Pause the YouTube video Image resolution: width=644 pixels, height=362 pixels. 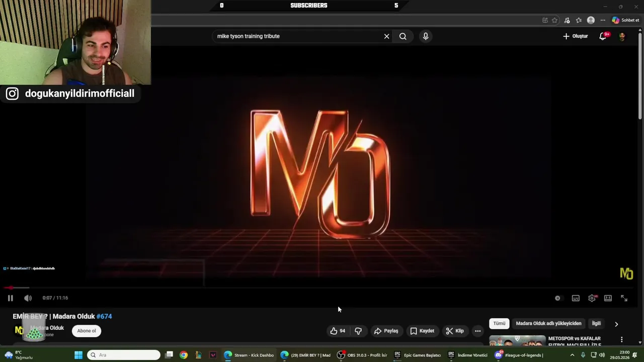click(x=10, y=298)
